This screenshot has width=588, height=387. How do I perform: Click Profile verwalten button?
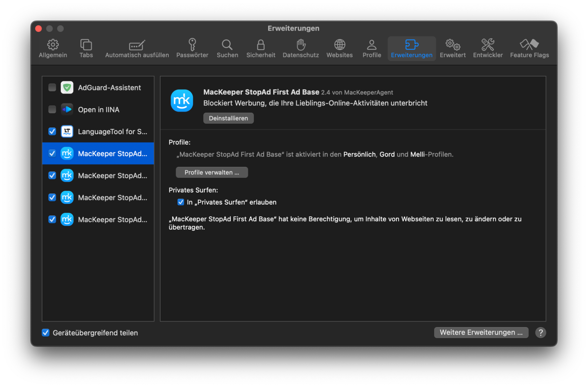click(212, 172)
